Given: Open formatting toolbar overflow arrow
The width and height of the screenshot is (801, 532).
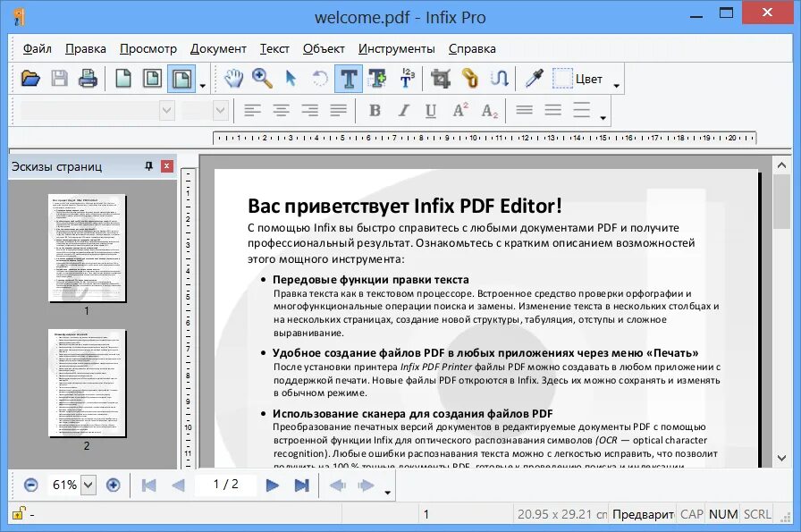Looking at the screenshot, I should tap(603, 117).
